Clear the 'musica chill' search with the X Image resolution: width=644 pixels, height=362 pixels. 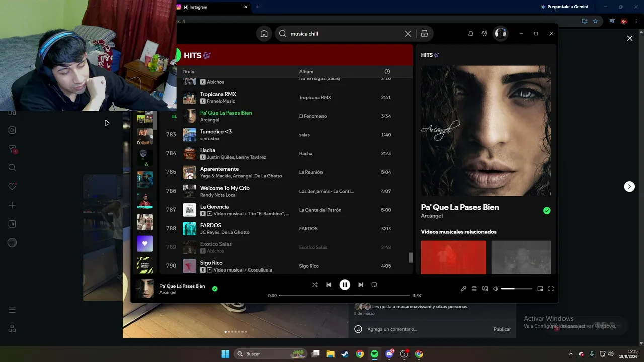(408, 34)
